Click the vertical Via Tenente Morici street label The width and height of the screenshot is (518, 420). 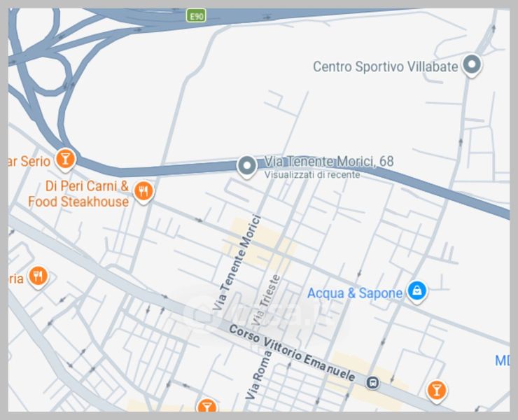pos(237,262)
